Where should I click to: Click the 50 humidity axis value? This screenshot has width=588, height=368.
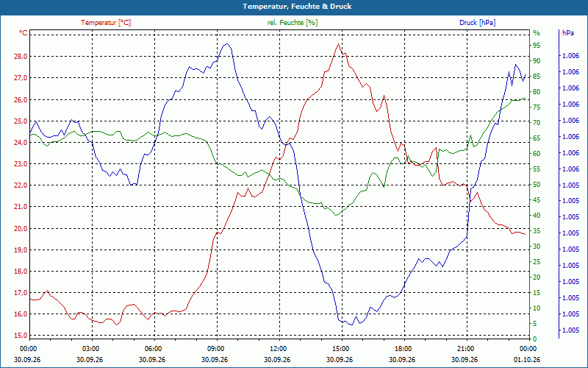(x=537, y=185)
